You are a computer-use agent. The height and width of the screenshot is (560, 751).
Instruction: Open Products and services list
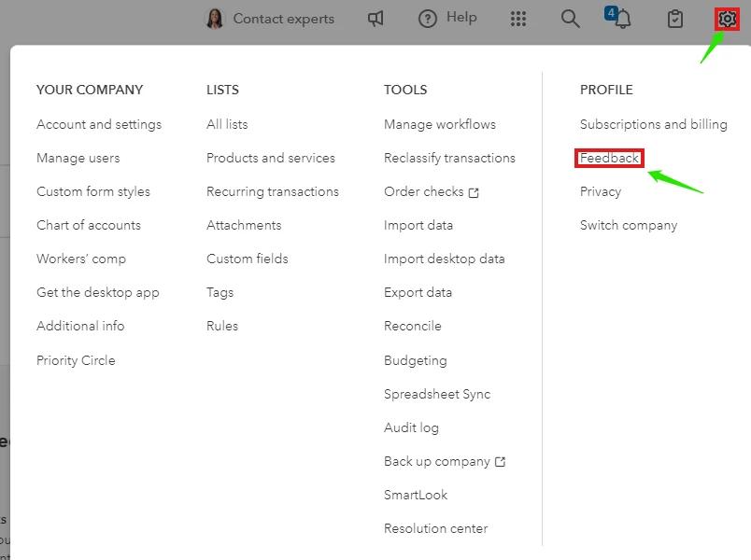pyautogui.click(x=271, y=158)
